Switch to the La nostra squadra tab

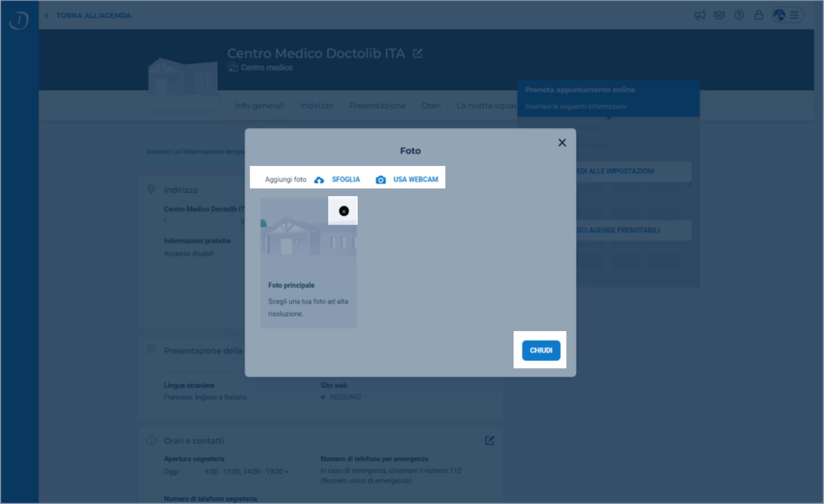tap(487, 106)
